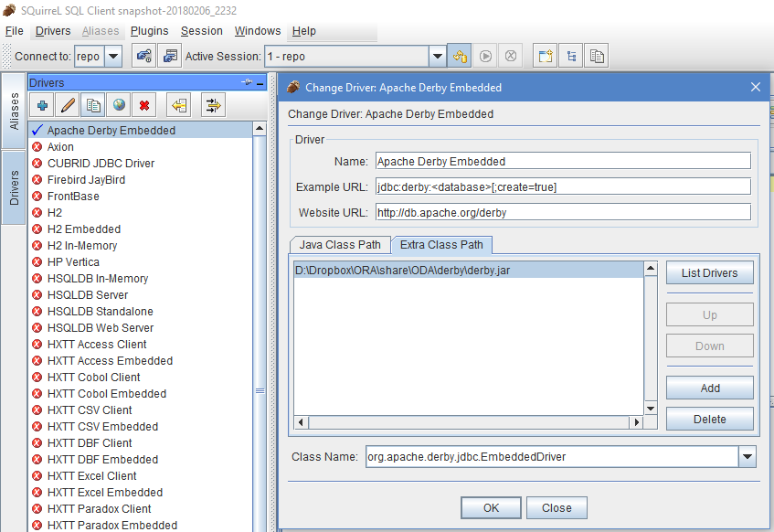The image size is (774, 532).
Task: Click the connection icon left of Active Session
Action: click(x=170, y=57)
